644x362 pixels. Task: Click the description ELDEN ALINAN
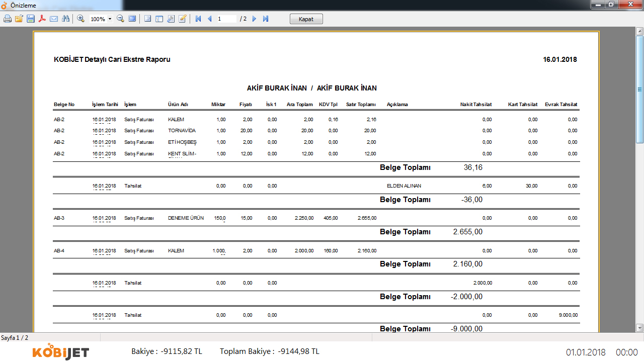point(404,186)
